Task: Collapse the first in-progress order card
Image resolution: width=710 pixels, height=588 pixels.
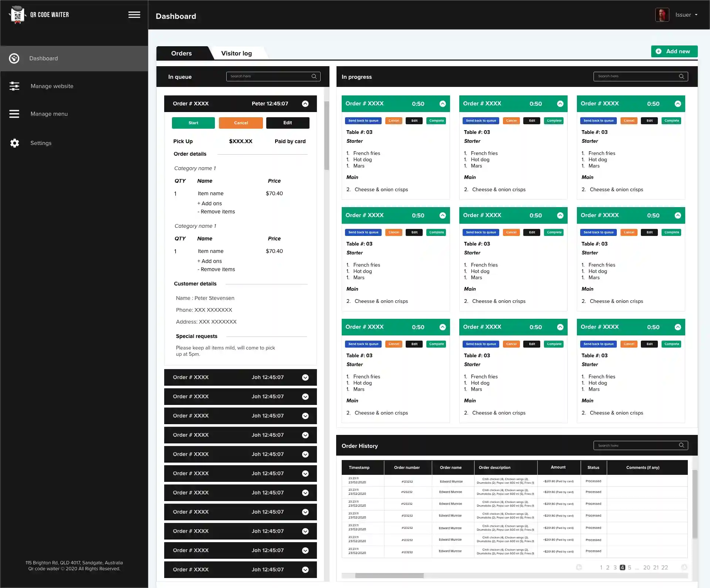Action: 442,104
